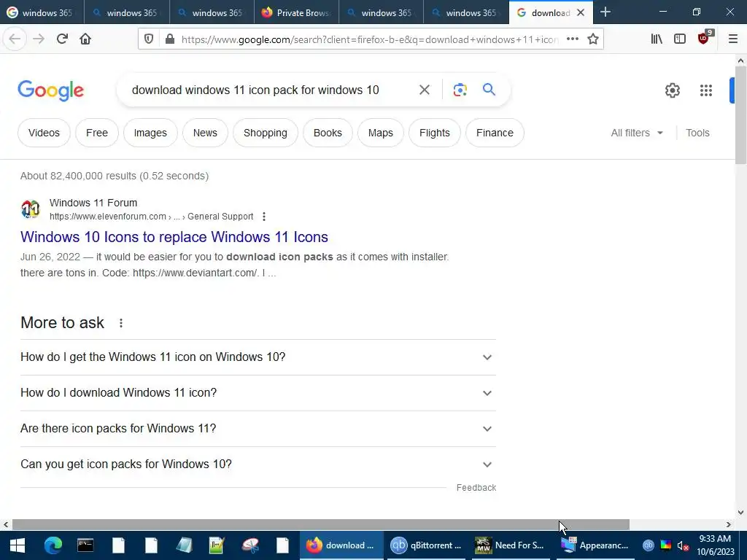The image size is (747, 560).
Task: Close the active 'download' tab
Action: pos(580,13)
